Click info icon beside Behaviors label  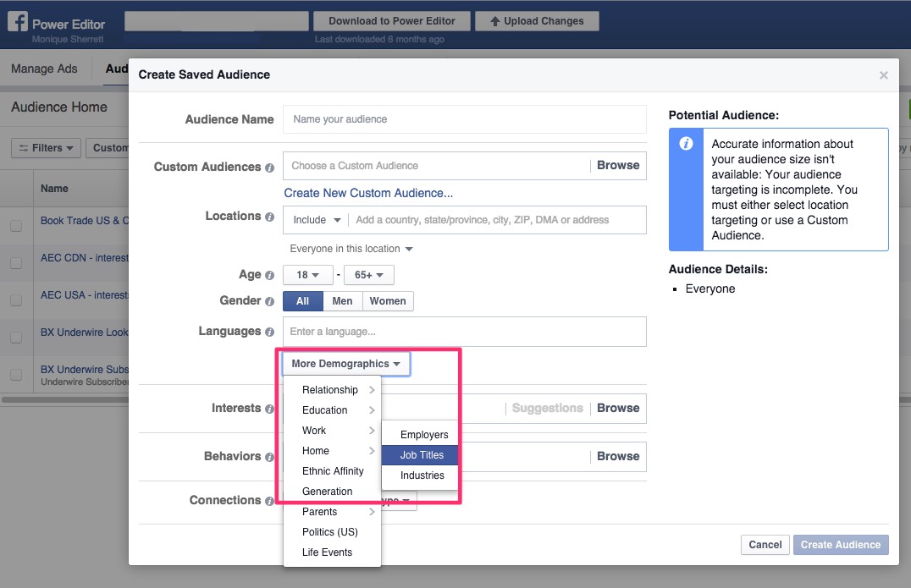click(269, 457)
